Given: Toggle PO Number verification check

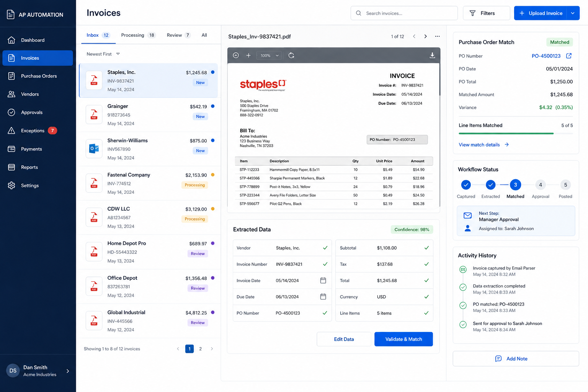Looking at the screenshot, I should coord(325,313).
